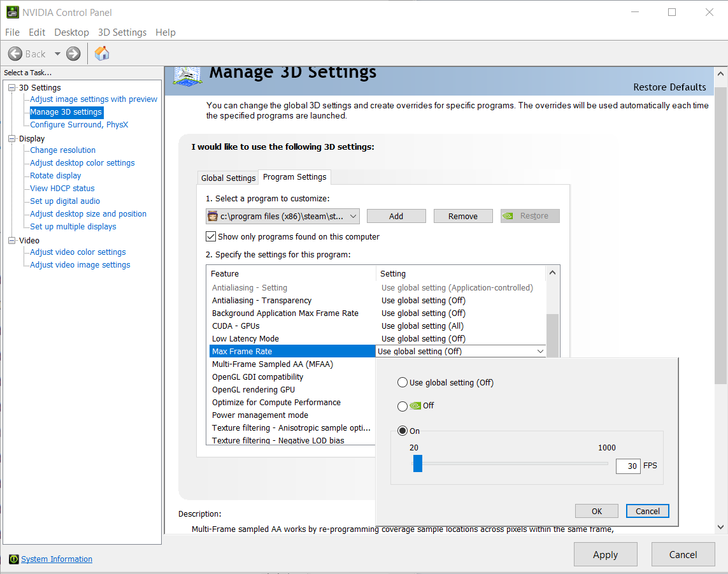Click the Apply button
728x574 pixels.
[x=606, y=554]
